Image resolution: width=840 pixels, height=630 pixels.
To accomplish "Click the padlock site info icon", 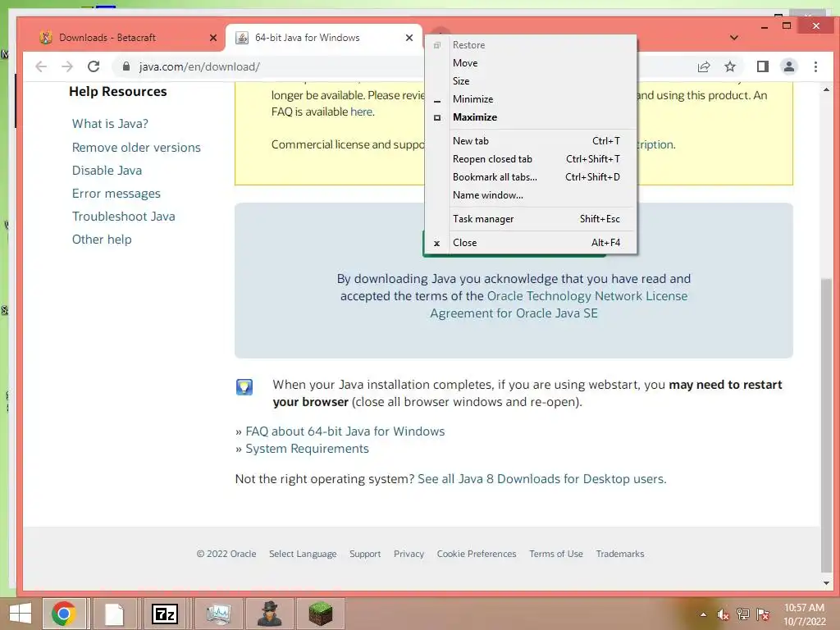I will (x=126, y=66).
